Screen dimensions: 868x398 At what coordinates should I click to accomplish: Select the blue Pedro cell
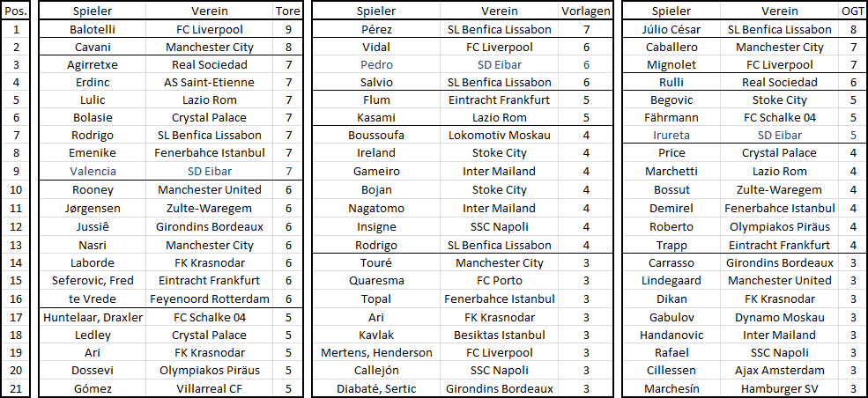[x=376, y=64]
